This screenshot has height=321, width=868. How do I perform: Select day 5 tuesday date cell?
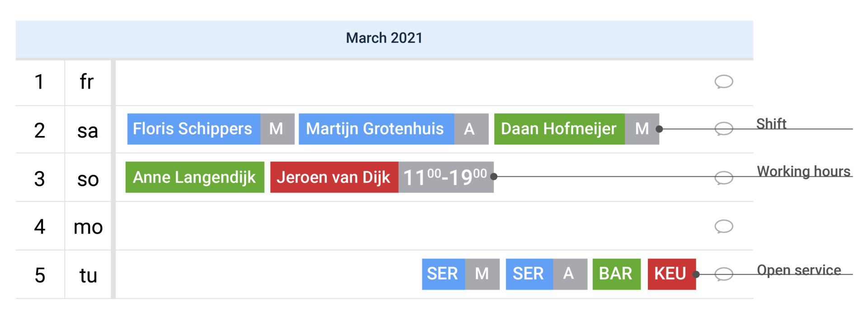click(40, 275)
